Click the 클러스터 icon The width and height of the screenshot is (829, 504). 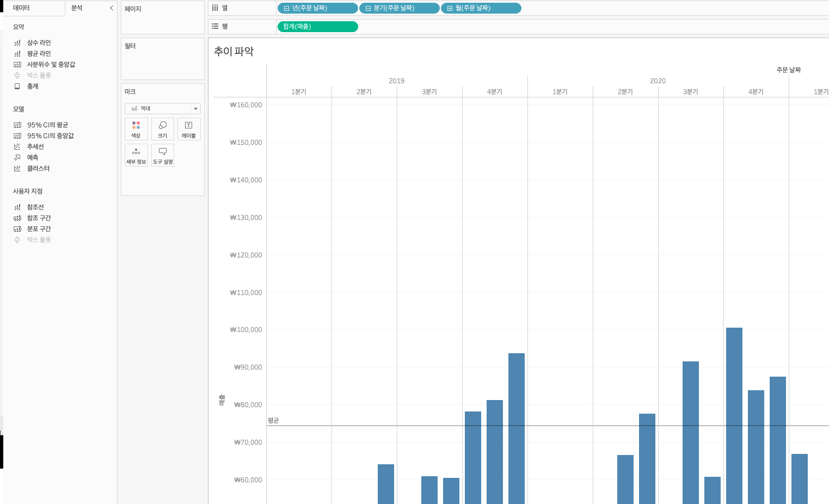pos(17,168)
